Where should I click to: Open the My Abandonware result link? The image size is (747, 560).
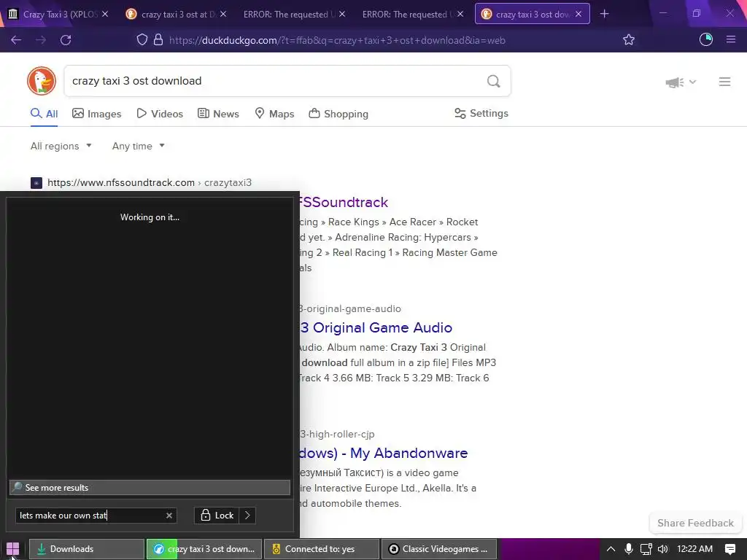coord(384,453)
